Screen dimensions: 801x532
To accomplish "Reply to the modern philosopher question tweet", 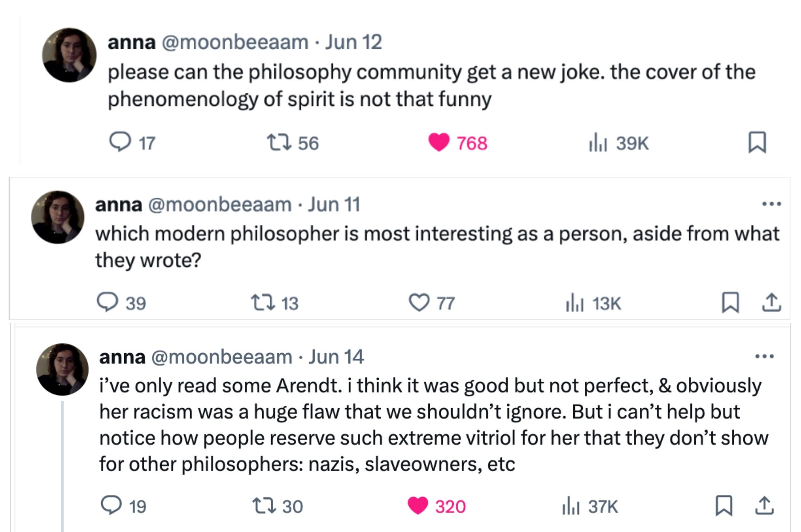I will (107, 302).
